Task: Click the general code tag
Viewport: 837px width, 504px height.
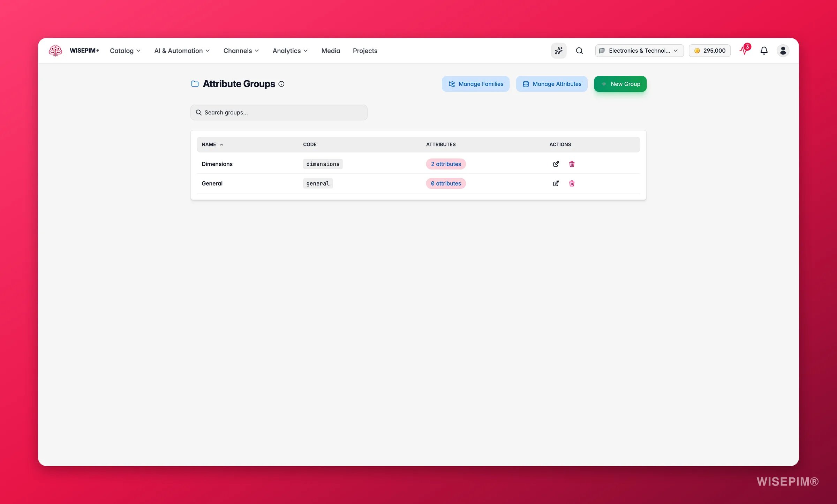Action: click(318, 183)
